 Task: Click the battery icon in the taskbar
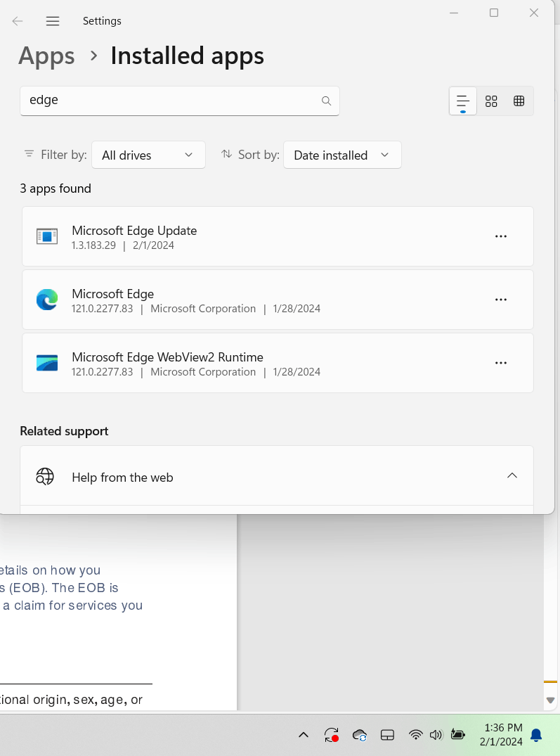(458, 735)
